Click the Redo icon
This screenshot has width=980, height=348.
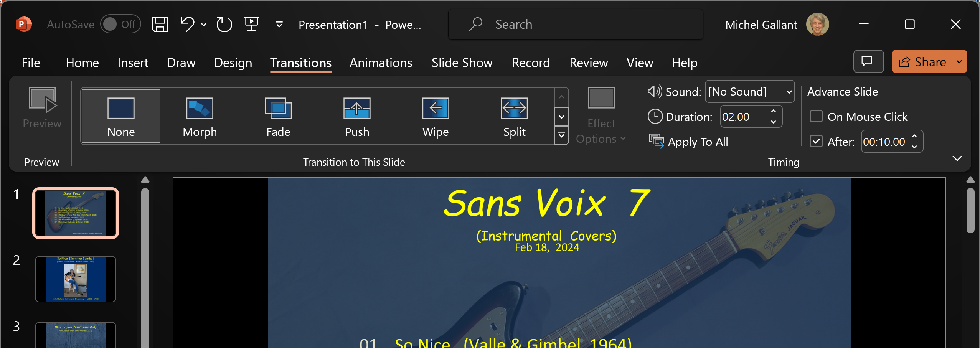click(224, 25)
